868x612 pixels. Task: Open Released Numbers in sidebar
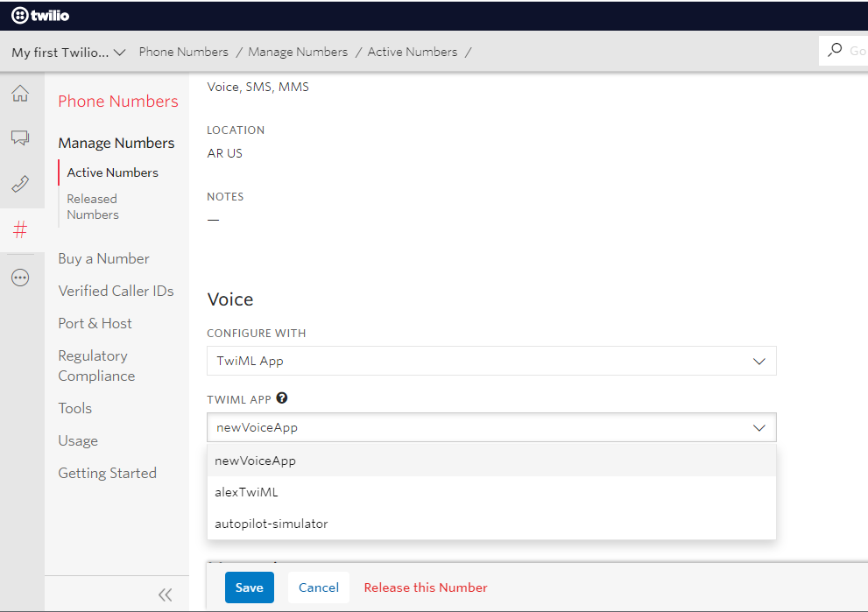[x=93, y=207]
